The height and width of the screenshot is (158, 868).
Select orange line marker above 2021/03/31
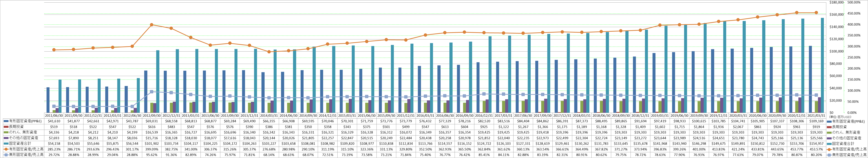pos(816,13)
